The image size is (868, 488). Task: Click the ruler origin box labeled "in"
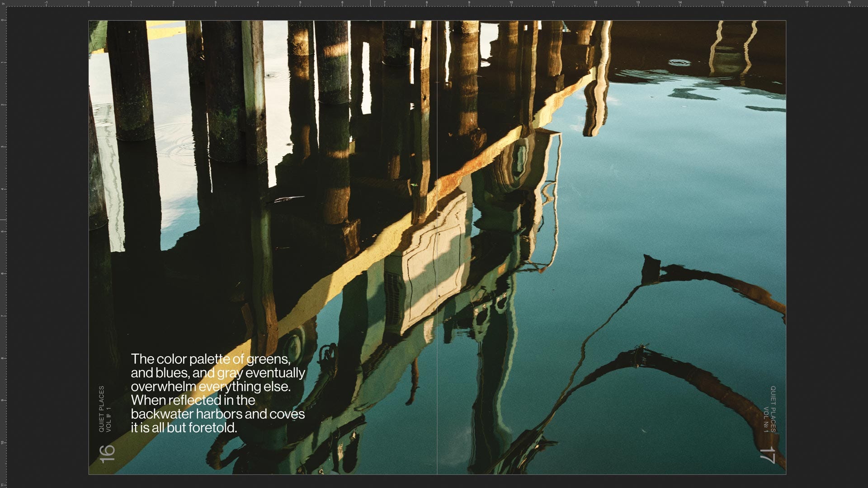(x=3, y=3)
